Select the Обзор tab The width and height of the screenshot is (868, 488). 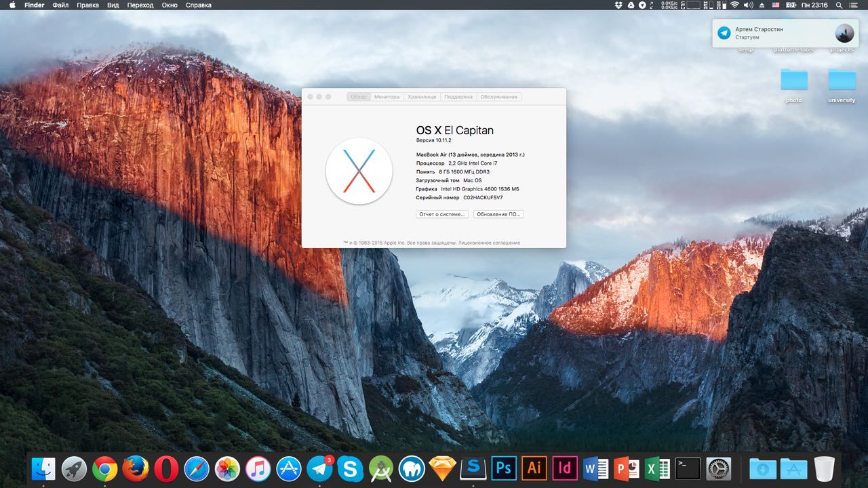point(359,97)
